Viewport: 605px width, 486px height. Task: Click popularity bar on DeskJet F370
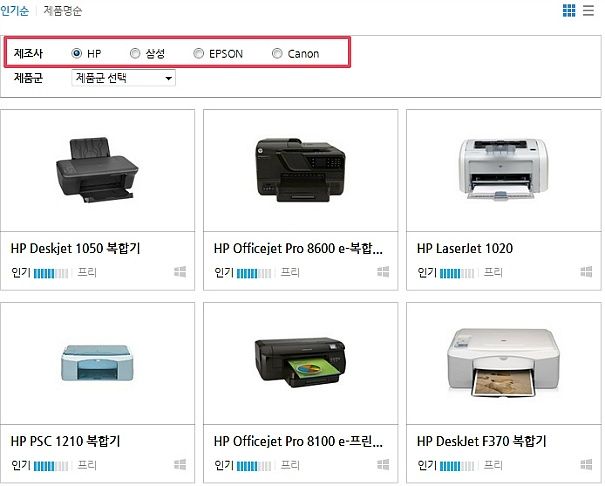pyautogui.click(x=457, y=466)
